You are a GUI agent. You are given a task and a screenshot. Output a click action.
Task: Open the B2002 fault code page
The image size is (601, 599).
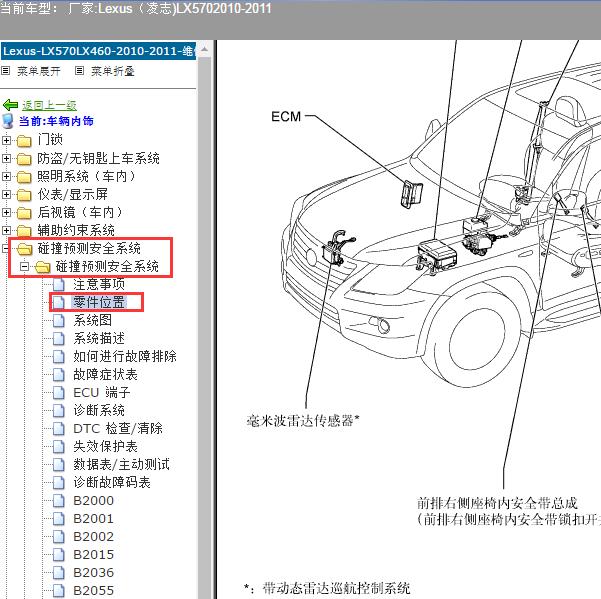(x=94, y=537)
